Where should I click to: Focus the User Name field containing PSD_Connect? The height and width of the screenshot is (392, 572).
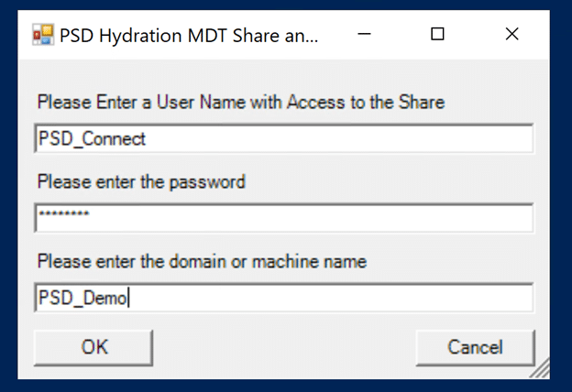point(284,138)
